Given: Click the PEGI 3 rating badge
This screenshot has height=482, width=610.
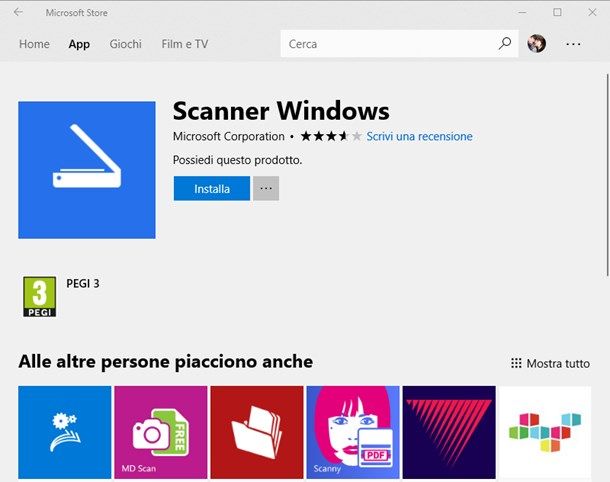Looking at the screenshot, I should [40, 296].
